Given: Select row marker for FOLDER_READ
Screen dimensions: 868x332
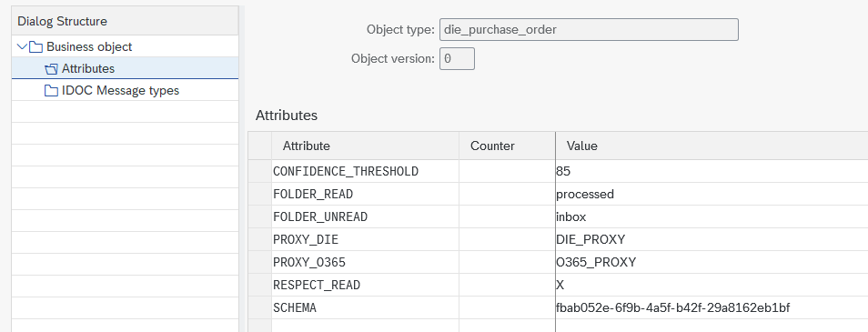Looking at the screenshot, I should (x=259, y=195).
